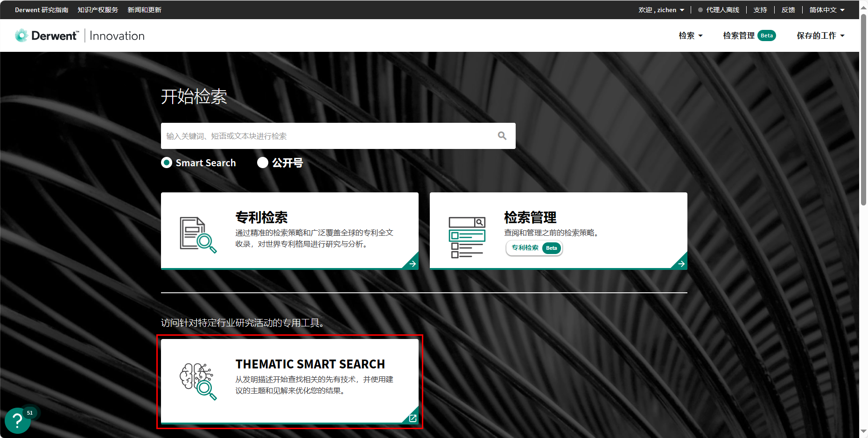Click the Thematic Smart Search brain icon

coord(198,381)
